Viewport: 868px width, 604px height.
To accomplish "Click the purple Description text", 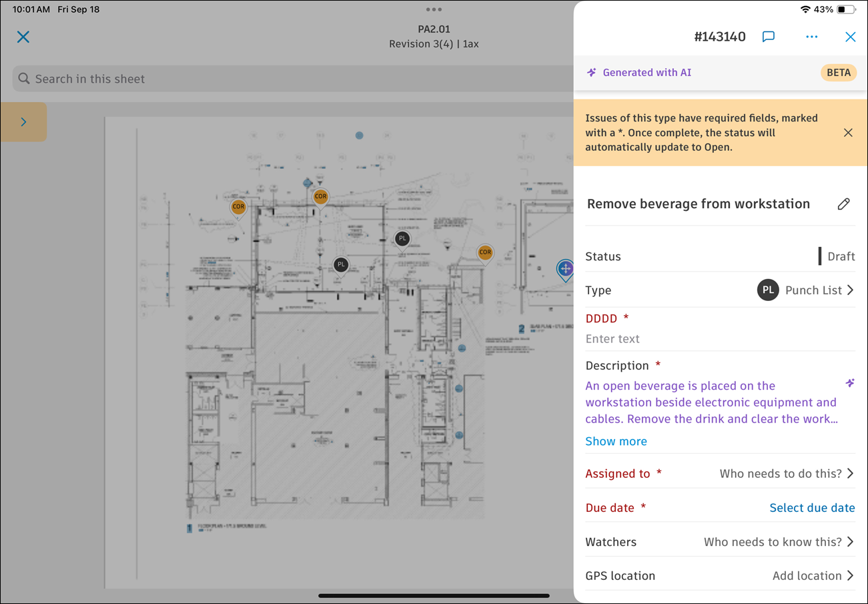I will (x=711, y=402).
